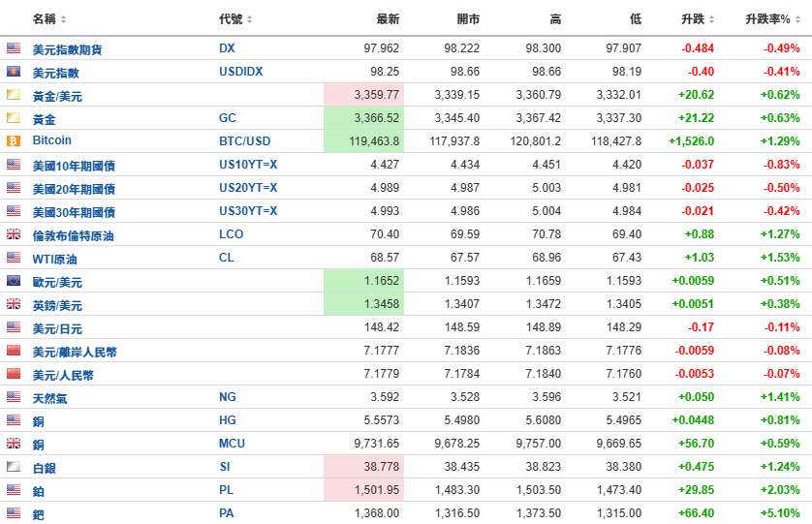Click the China flag icon beside 美元/離岸人民幣
Viewport: 812px width, 524px height.
click(14, 351)
